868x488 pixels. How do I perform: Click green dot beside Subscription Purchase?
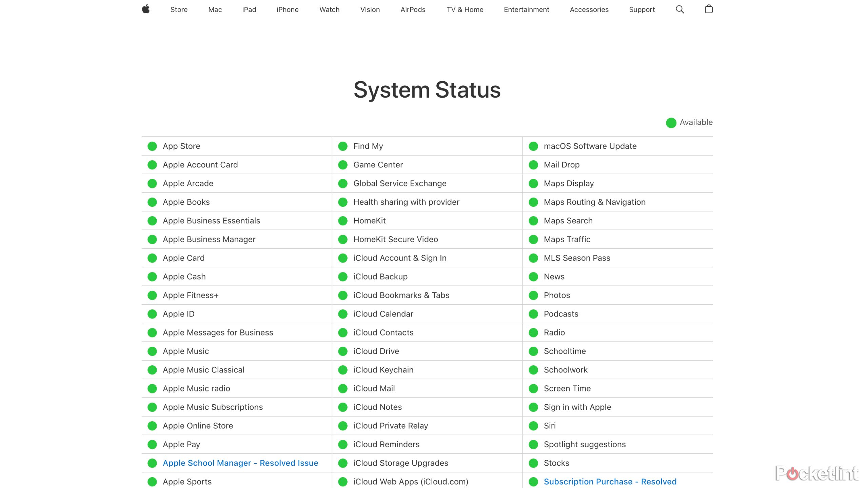[533, 482]
